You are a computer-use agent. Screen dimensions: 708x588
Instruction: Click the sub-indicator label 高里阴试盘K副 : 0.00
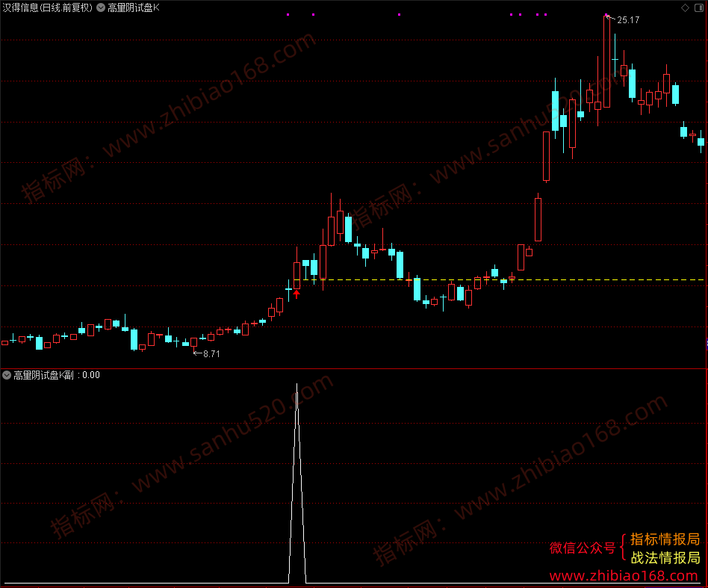(57, 375)
